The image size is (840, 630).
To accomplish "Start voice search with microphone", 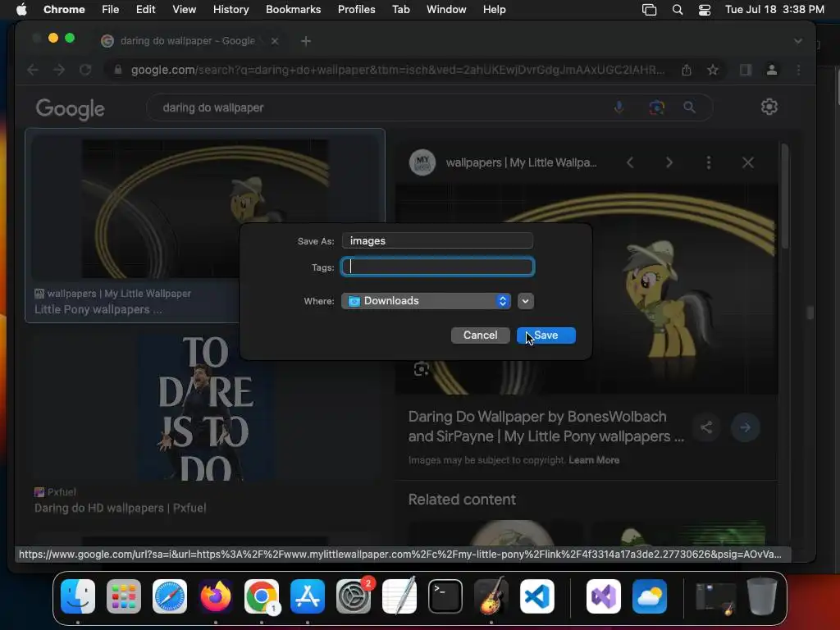I will [619, 107].
